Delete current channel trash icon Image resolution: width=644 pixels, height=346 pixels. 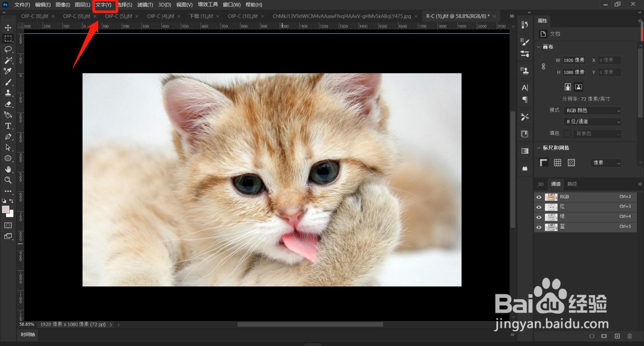pyautogui.click(x=630, y=336)
